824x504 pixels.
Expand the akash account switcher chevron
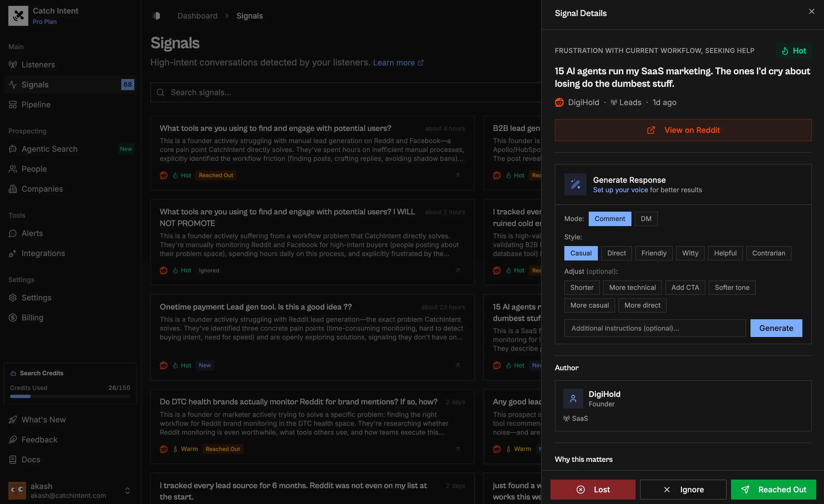coord(127,491)
